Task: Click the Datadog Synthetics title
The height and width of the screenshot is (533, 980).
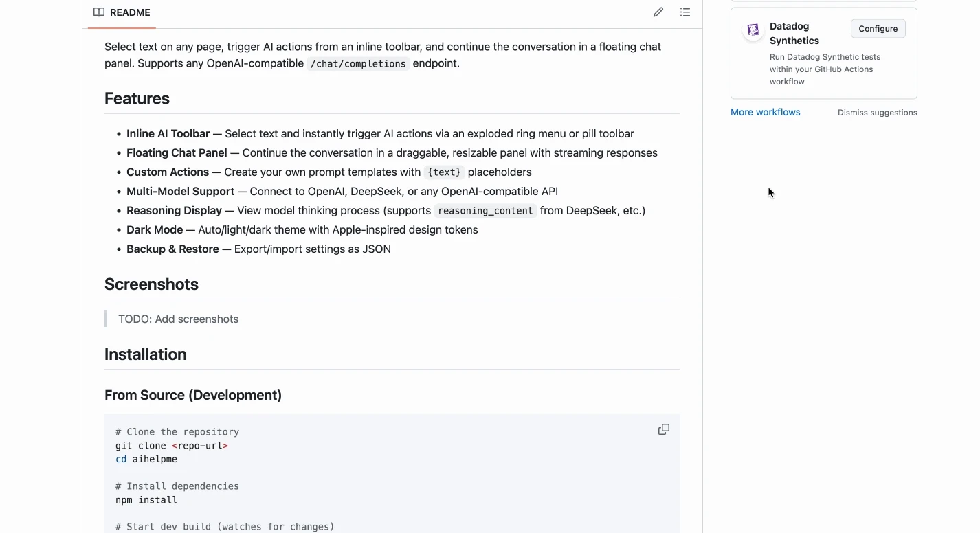Action: tap(794, 33)
